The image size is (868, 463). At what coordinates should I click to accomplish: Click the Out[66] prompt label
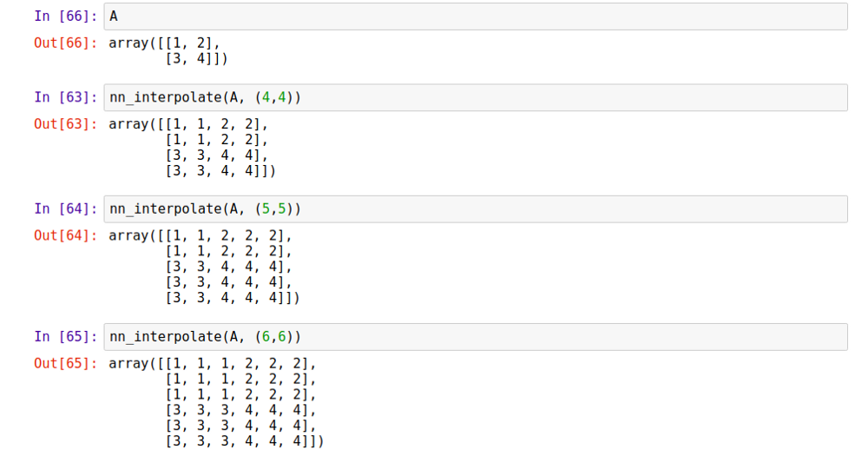(67, 43)
